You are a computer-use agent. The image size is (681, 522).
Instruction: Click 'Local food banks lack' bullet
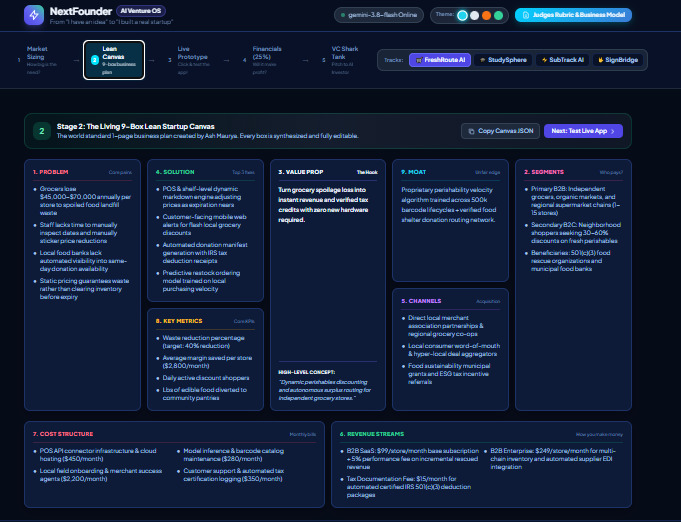tap(83, 261)
